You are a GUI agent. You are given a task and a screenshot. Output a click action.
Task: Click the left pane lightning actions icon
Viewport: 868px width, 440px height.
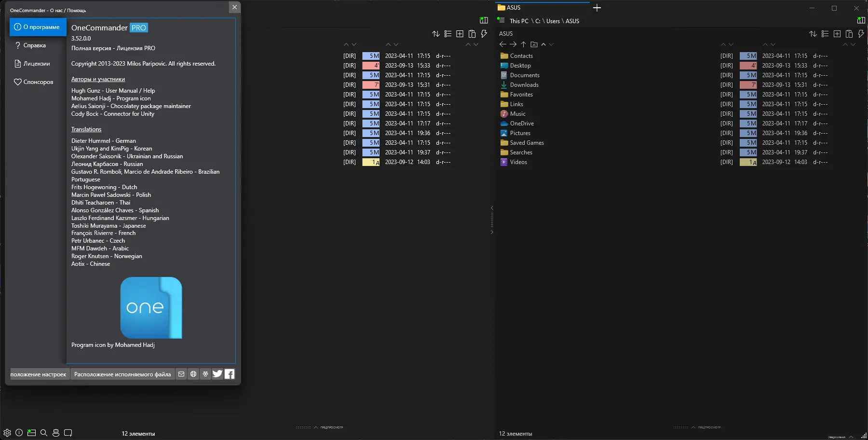point(484,34)
